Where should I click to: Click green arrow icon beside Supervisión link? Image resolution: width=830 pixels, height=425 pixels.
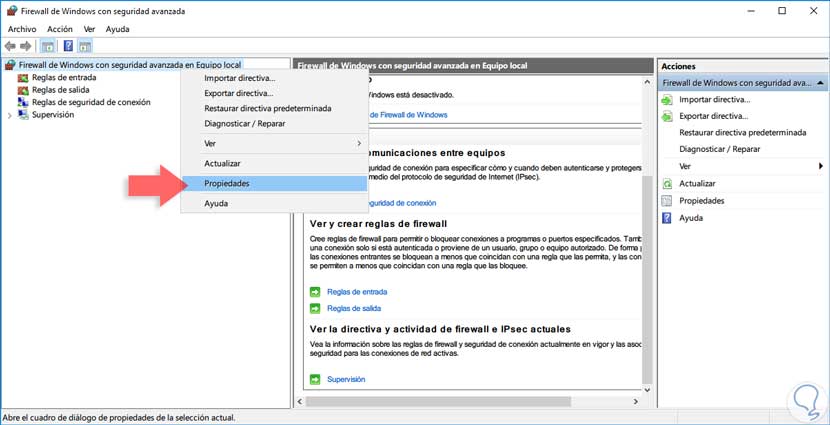[x=315, y=379]
